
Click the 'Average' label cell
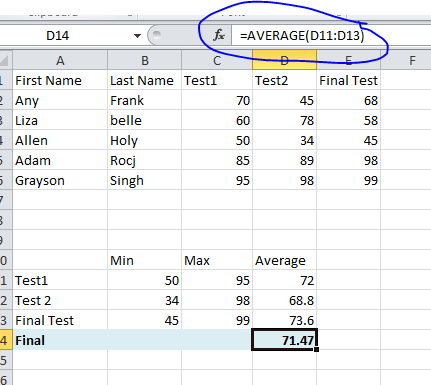coord(284,260)
